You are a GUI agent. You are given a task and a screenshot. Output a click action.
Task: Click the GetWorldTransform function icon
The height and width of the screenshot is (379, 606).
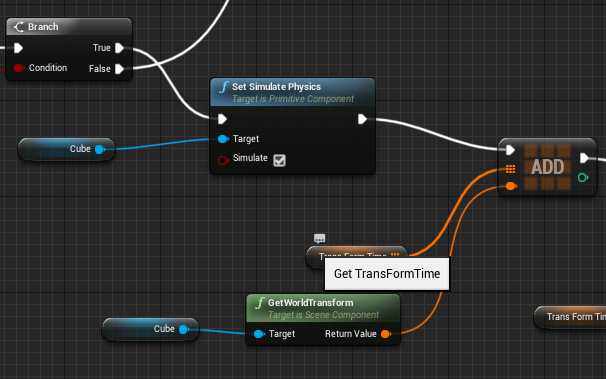click(260, 303)
